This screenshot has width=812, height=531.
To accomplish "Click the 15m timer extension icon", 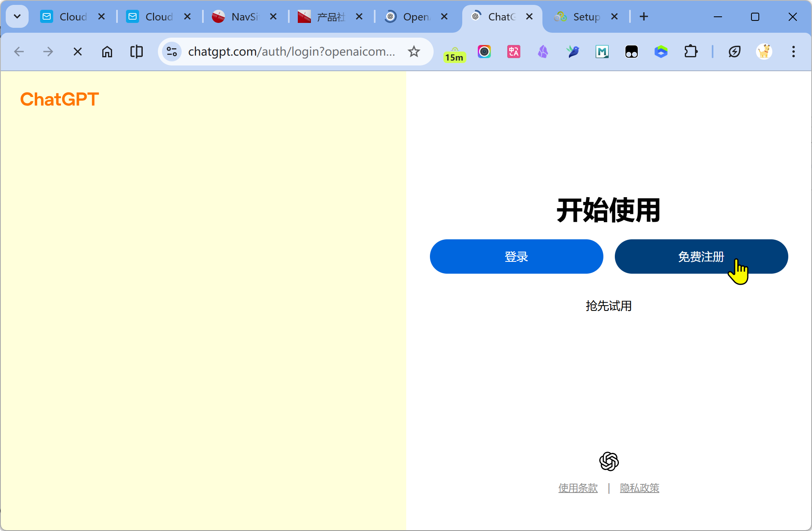I will coord(454,53).
